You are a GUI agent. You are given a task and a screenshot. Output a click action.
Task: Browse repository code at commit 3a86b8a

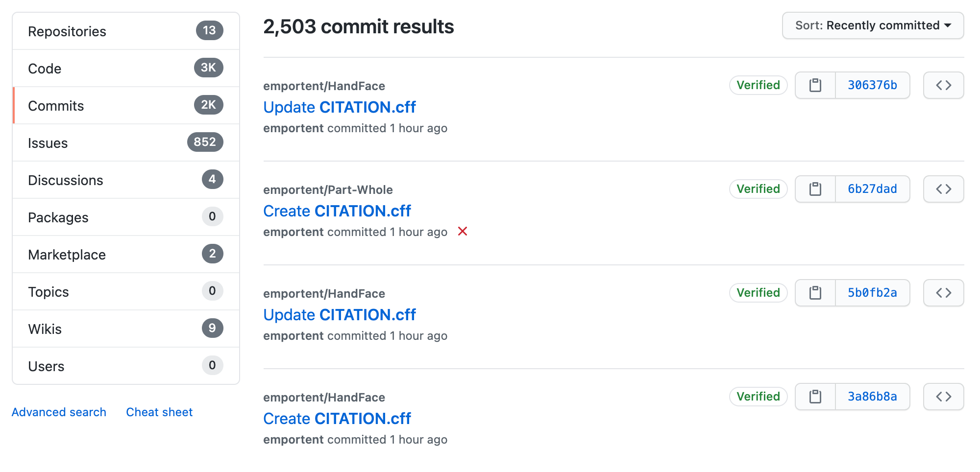click(x=943, y=397)
